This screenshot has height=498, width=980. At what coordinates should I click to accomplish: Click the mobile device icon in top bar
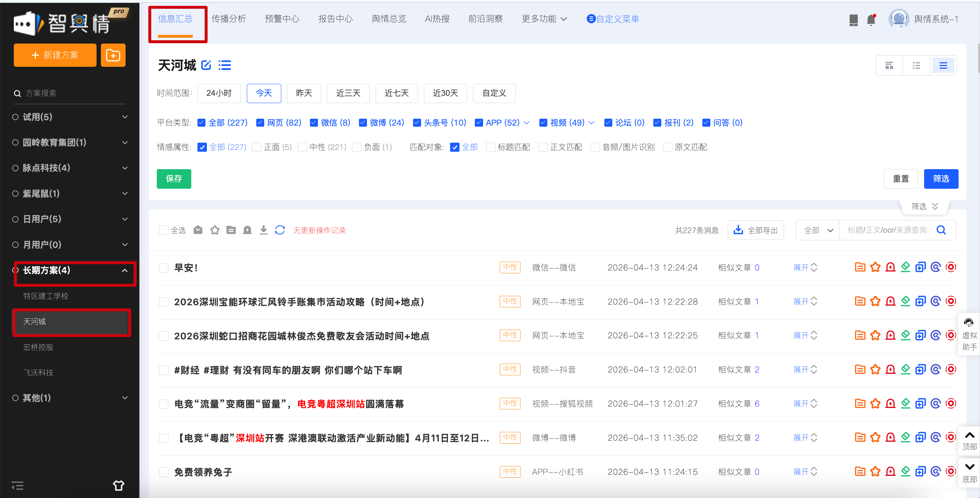click(853, 20)
